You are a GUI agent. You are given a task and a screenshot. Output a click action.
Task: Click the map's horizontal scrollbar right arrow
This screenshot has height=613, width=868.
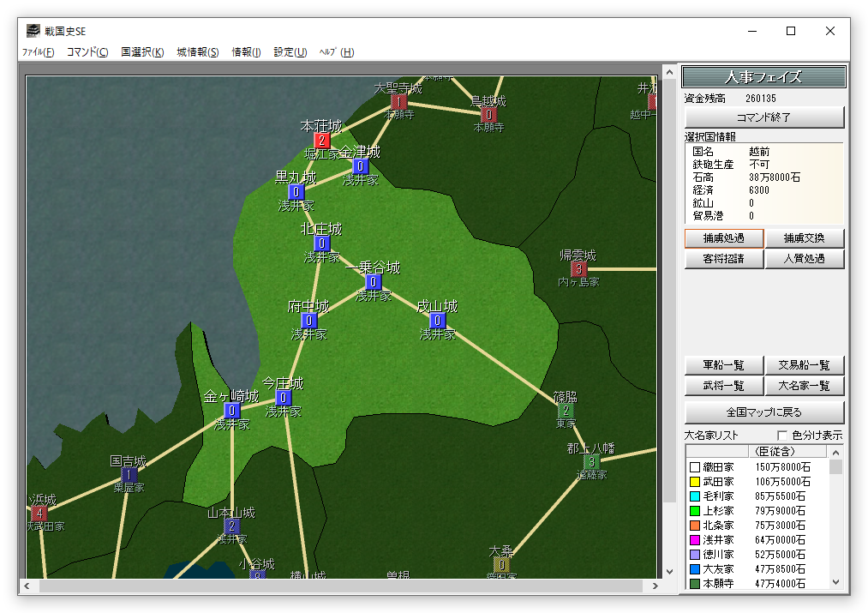tap(656, 586)
